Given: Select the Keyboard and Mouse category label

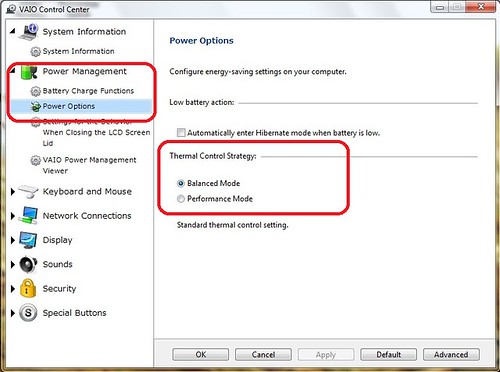Looking at the screenshot, I should point(87,192).
